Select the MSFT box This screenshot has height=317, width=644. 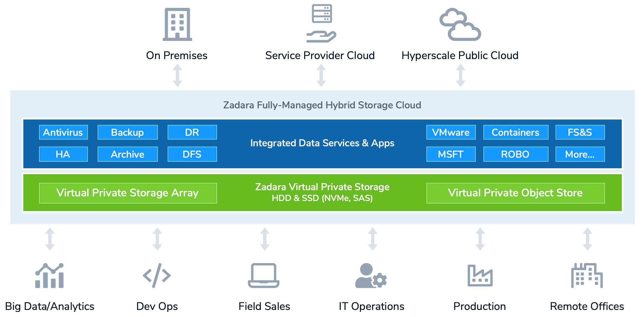tap(451, 154)
